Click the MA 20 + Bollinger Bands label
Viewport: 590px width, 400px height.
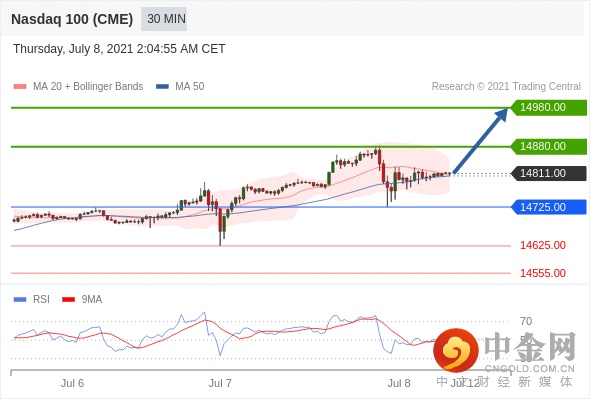[x=88, y=87]
